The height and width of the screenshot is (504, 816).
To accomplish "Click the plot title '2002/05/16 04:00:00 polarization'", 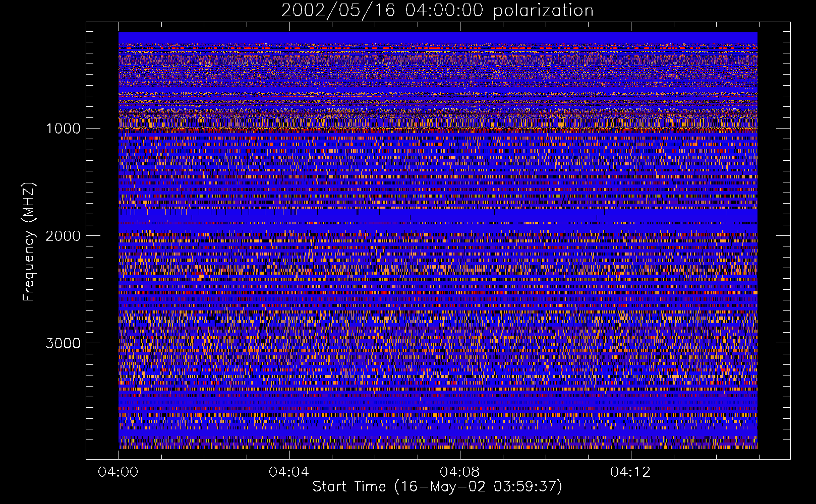I will click(437, 11).
